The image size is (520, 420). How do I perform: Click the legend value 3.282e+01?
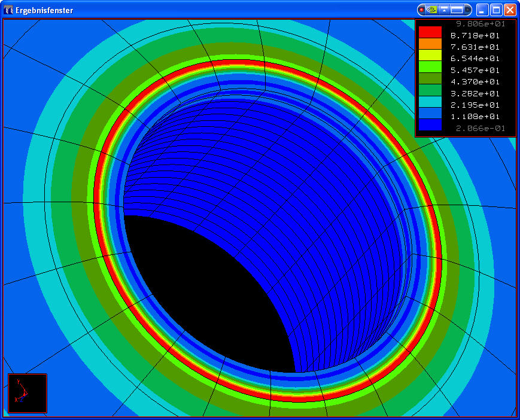[x=475, y=93]
